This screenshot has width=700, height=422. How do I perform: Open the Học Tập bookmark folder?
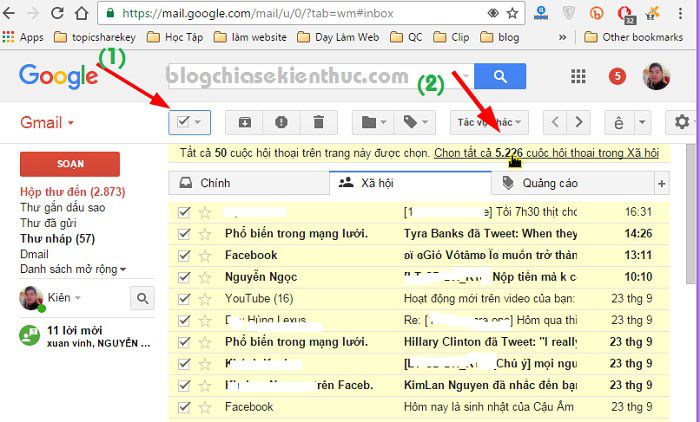point(175,37)
